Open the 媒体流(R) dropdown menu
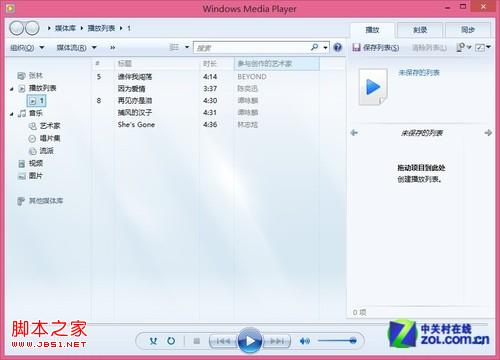Screen dimensions: 500x360 pyautogui.click(x=76, y=48)
